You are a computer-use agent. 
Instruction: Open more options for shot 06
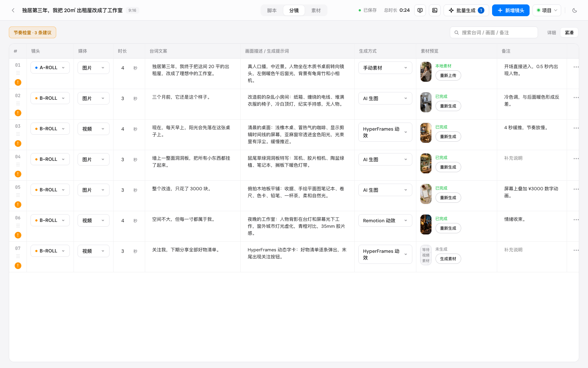tap(576, 220)
